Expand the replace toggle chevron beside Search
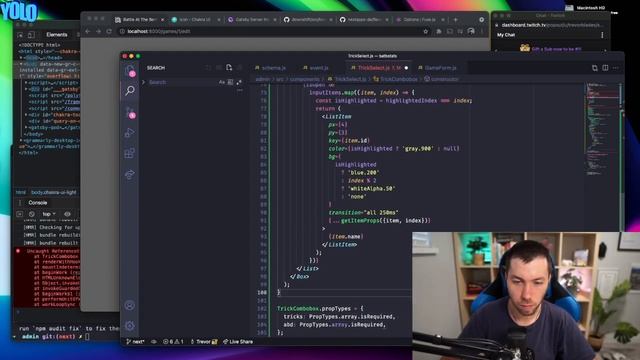640x360 pixels. [x=143, y=82]
